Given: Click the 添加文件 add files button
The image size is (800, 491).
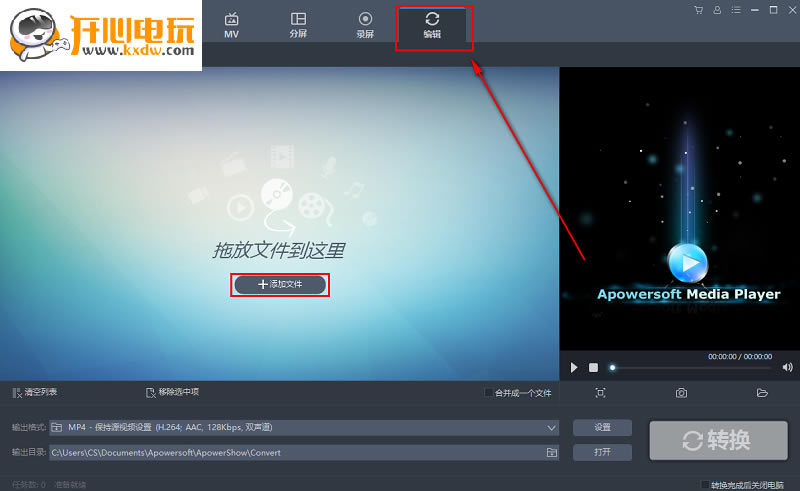Looking at the screenshot, I should pos(280,285).
